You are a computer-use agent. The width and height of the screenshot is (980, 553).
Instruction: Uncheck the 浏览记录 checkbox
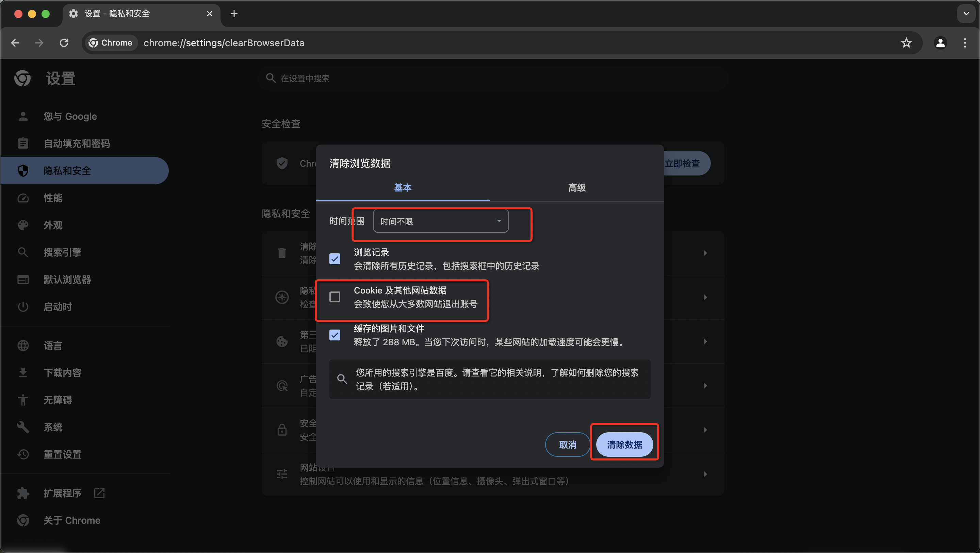[335, 259]
